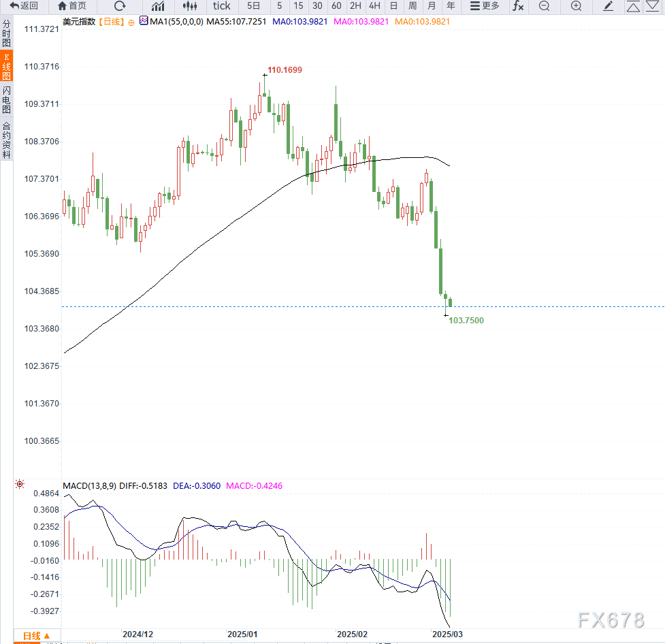The width and height of the screenshot is (665, 644).
Task: Click the MACD indicator settings sun icon
Action: click(x=20, y=484)
